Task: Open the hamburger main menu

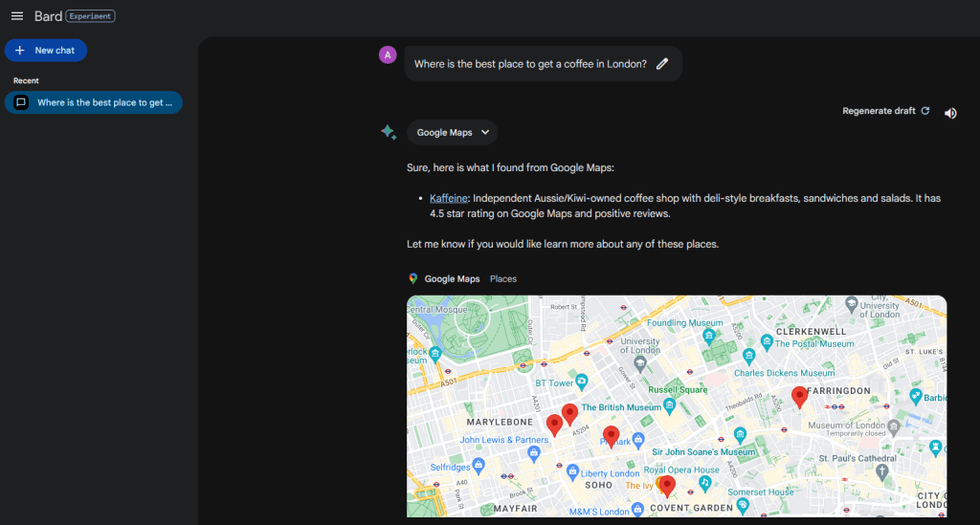Action: (17, 16)
